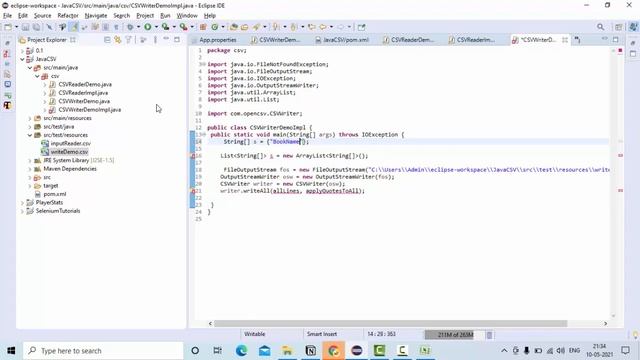Click "Smart Insert" in status bar
640x360 pixels.
[322, 334]
